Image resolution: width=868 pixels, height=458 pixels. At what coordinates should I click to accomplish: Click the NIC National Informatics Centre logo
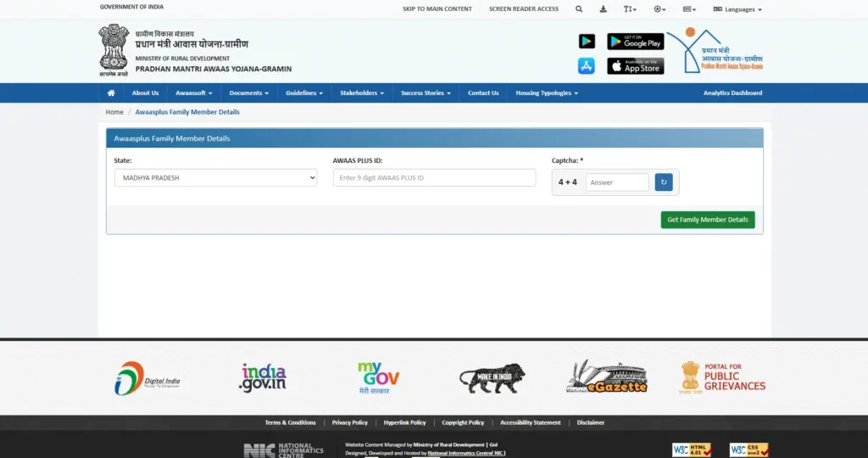(283, 450)
